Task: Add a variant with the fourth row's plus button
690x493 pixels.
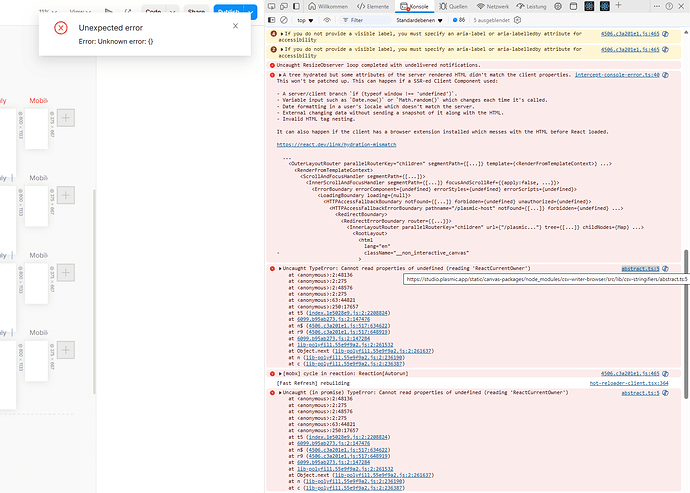Action: coord(66,350)
